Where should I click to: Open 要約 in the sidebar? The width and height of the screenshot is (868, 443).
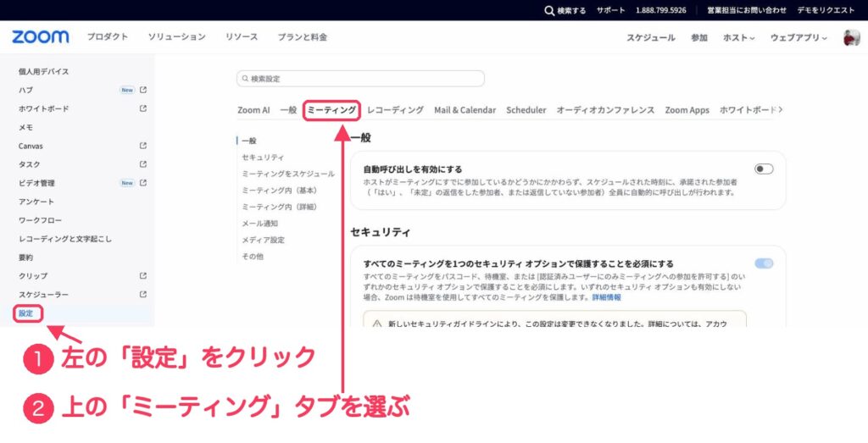(x=25, y=257)
